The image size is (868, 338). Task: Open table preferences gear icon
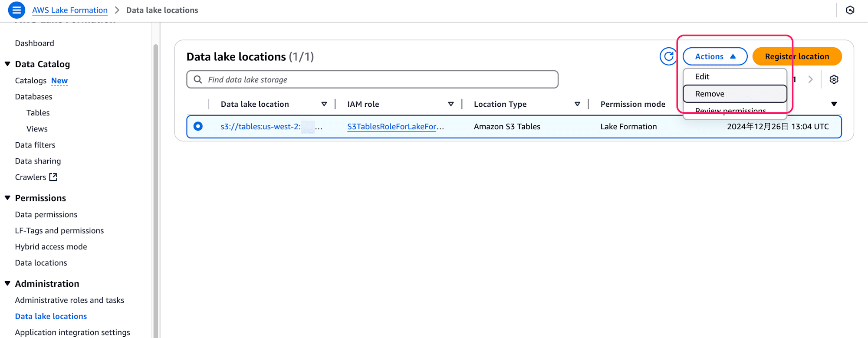(834, 79)
